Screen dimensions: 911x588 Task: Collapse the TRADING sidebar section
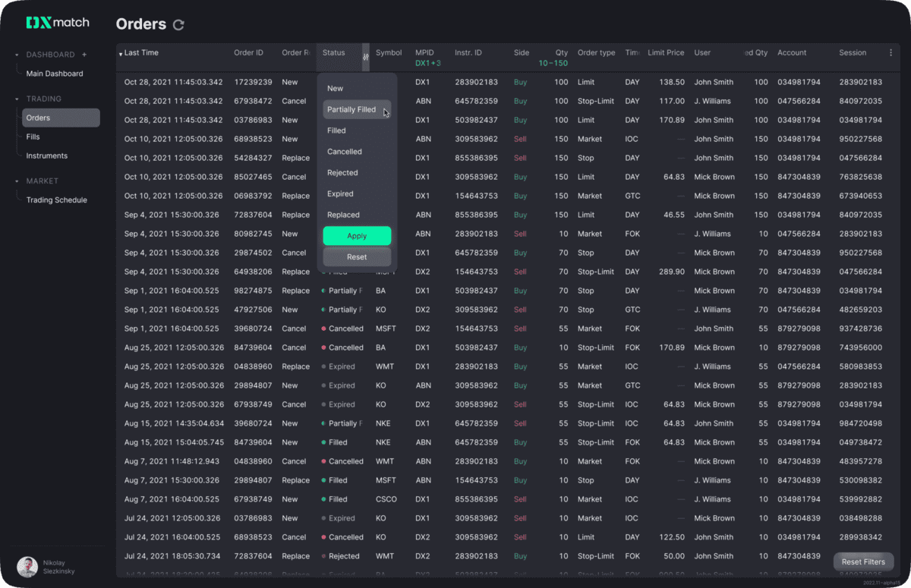tap(17, 99)
